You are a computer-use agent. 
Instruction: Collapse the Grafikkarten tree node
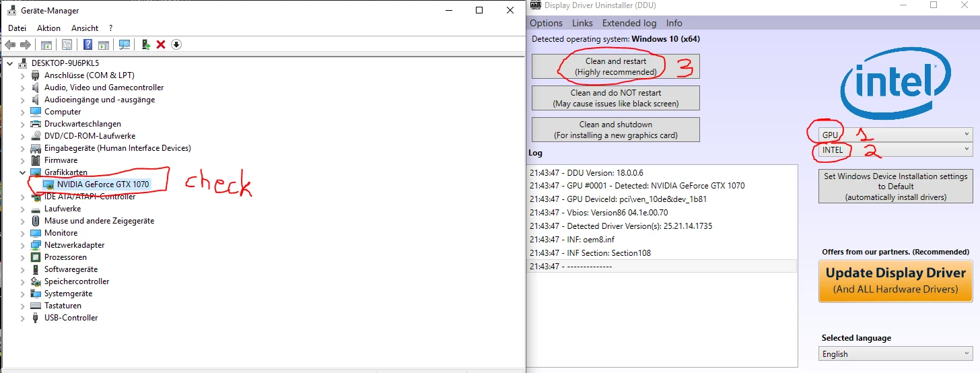tap(22, 172)
